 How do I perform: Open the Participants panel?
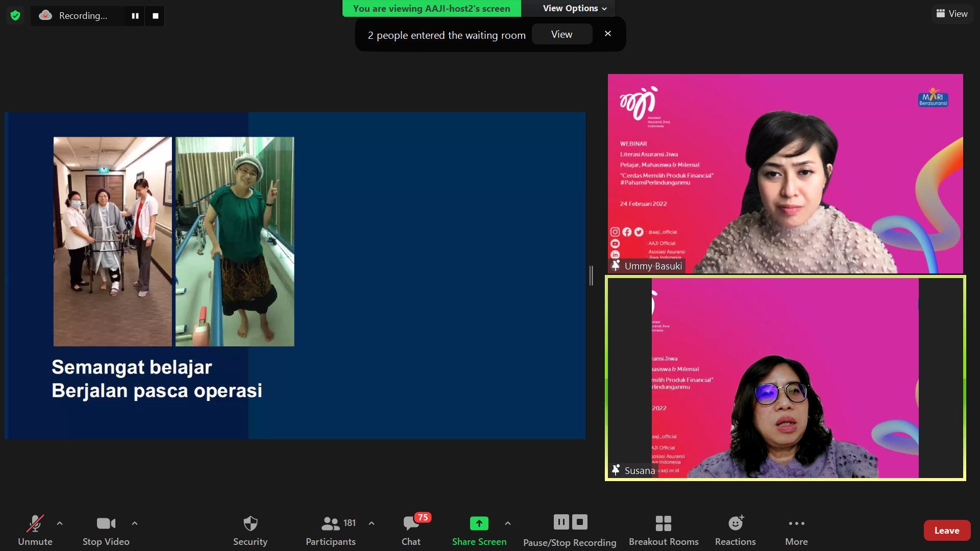pyautogui.click(x=331, y=531)
